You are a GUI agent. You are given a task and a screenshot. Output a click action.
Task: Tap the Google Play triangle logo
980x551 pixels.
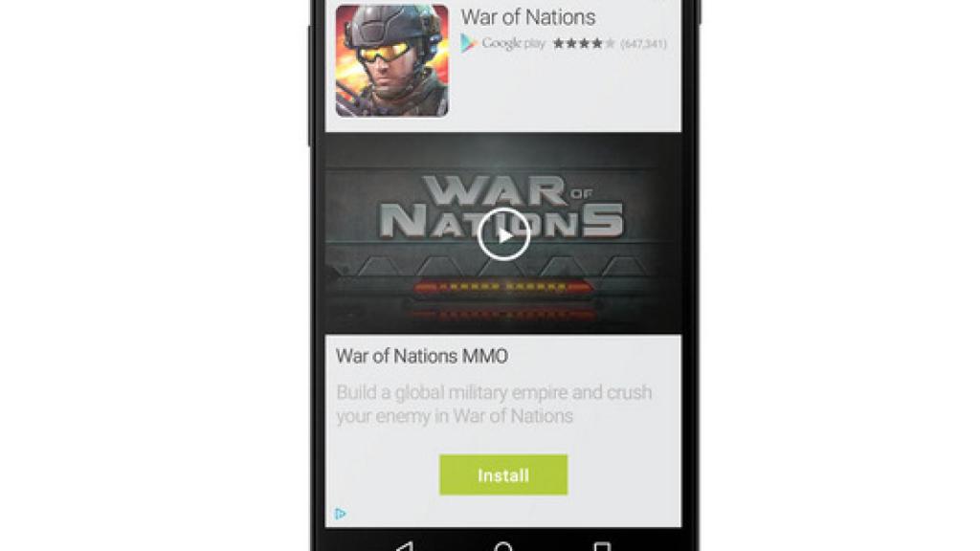click(468, 43)
